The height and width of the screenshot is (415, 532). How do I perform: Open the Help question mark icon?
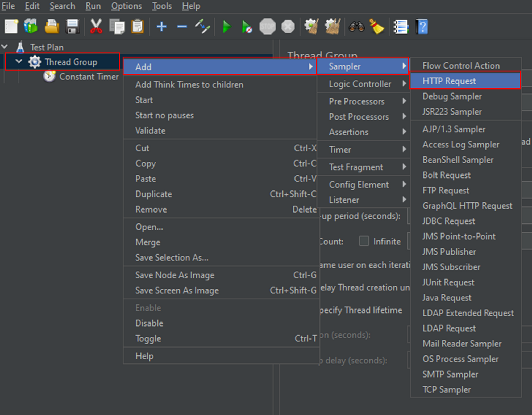coord(422,27)
